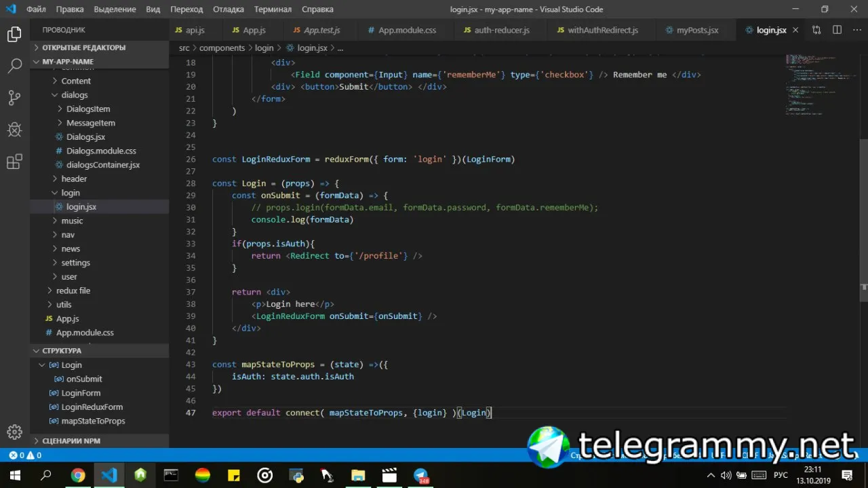Switch to the App.js tab

(254, 30)
